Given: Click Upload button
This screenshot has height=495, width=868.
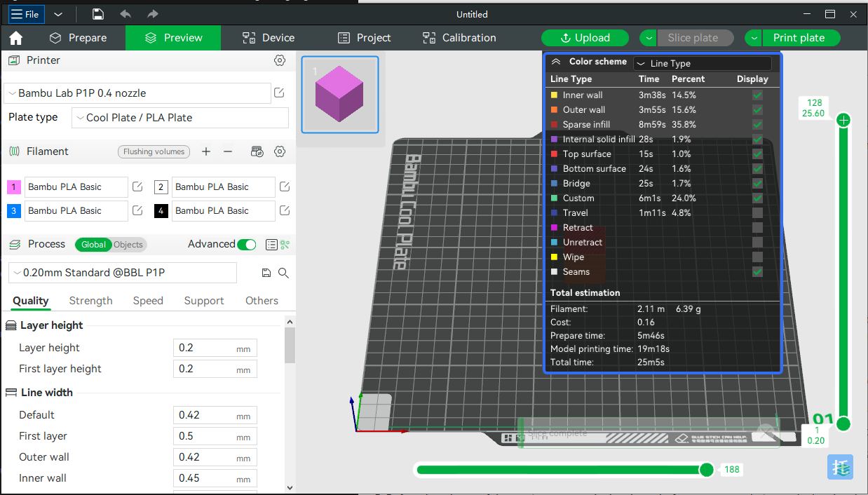Looking at the screenshot, I should pyautogui.click(x=585, y=38).
